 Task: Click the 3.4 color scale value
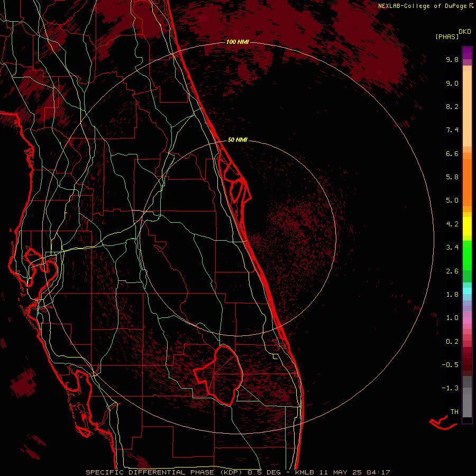(x=452, y=248)
